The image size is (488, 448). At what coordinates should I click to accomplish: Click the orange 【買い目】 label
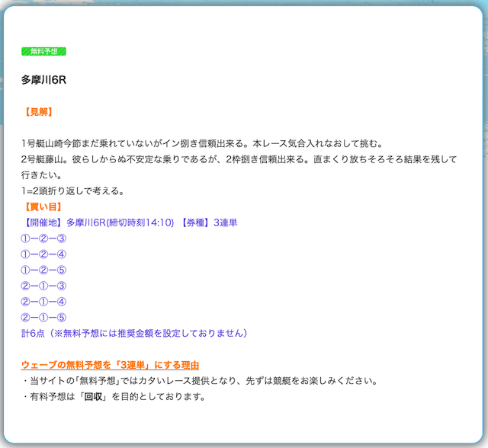[x=43, y=206]
